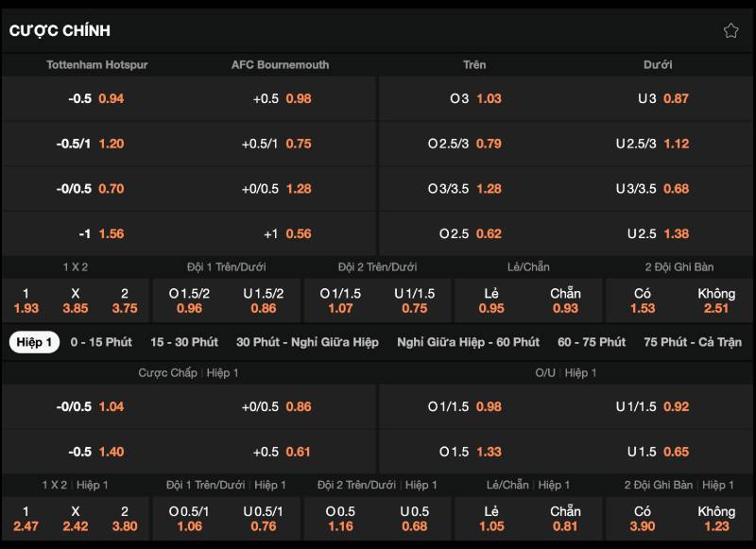This screenshot has width=756, height=549.
Task: Select the Hiệp 1 tab
Action: [x=34, y=342]
